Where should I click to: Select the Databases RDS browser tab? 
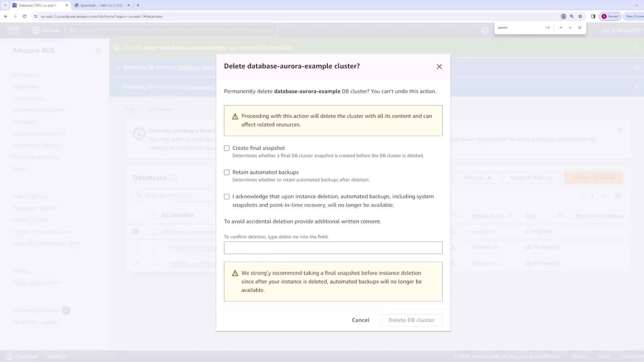38,5
